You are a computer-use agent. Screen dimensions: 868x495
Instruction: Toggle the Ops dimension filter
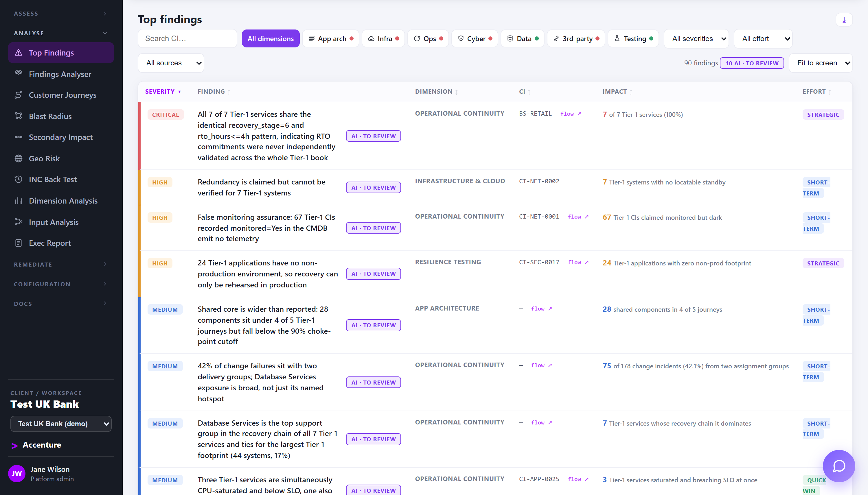(428, 38)
